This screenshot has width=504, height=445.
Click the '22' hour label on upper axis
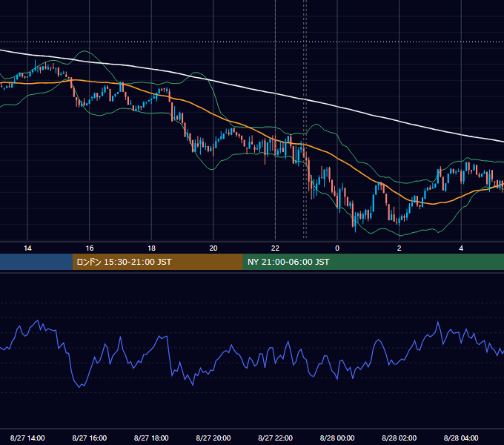275,248
